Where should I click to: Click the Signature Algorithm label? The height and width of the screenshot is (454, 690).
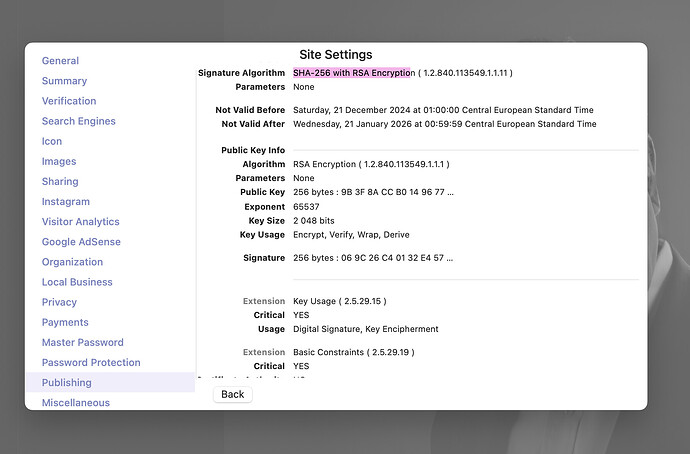tap(241, 73)
